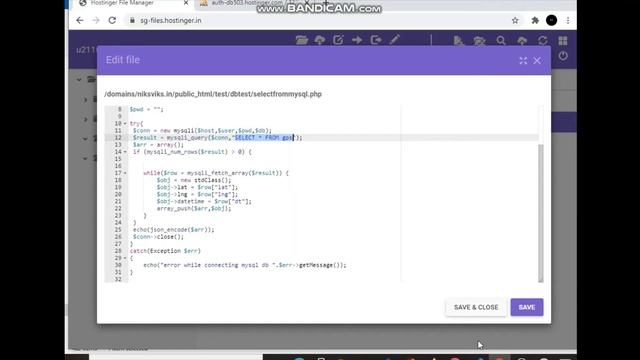Toggle fullscreen for the Edit file dialog
640x360 pixels.
pos(523,61)
